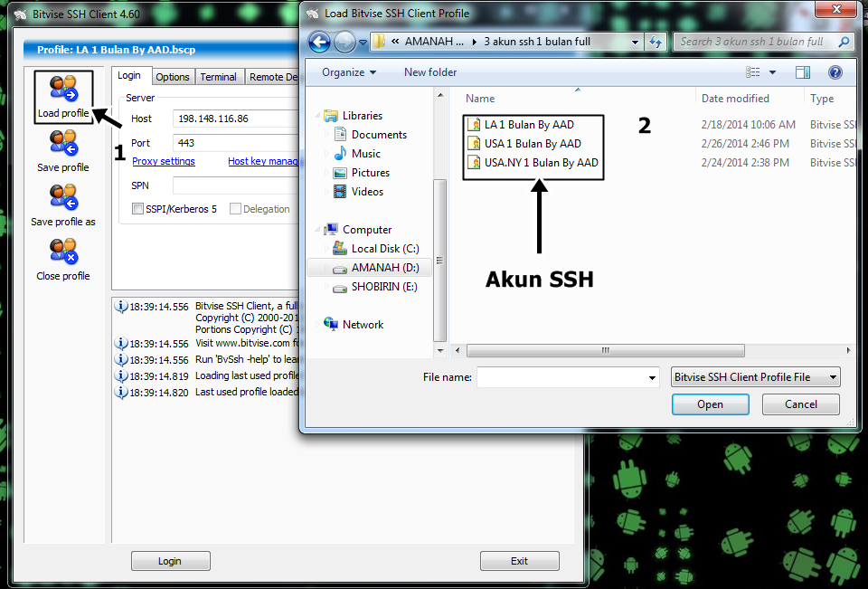This screenshot has height=589, width=868.
Task: Click the Change your view icon
Action: point(753,72)
